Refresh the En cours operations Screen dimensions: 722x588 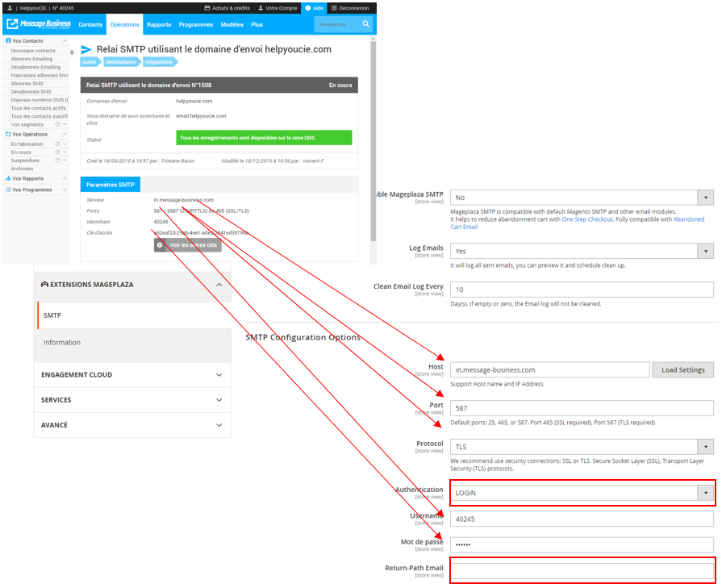57,152
